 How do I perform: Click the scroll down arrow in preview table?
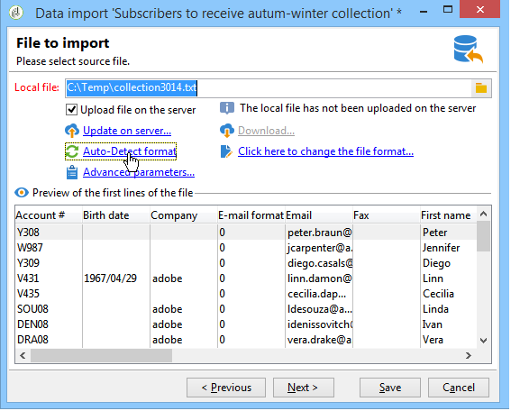click(484, 341)
